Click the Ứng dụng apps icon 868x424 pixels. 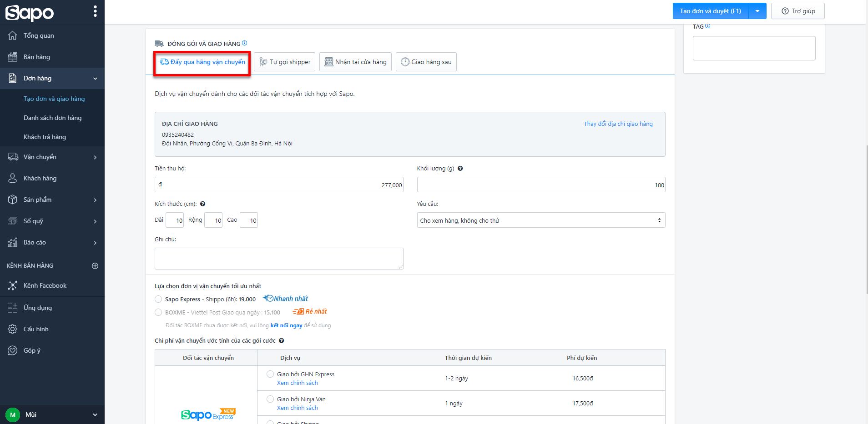(13, 308)
